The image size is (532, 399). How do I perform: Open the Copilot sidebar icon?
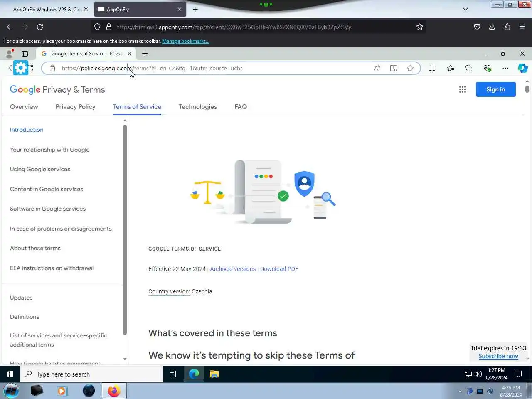coord(523,68)
